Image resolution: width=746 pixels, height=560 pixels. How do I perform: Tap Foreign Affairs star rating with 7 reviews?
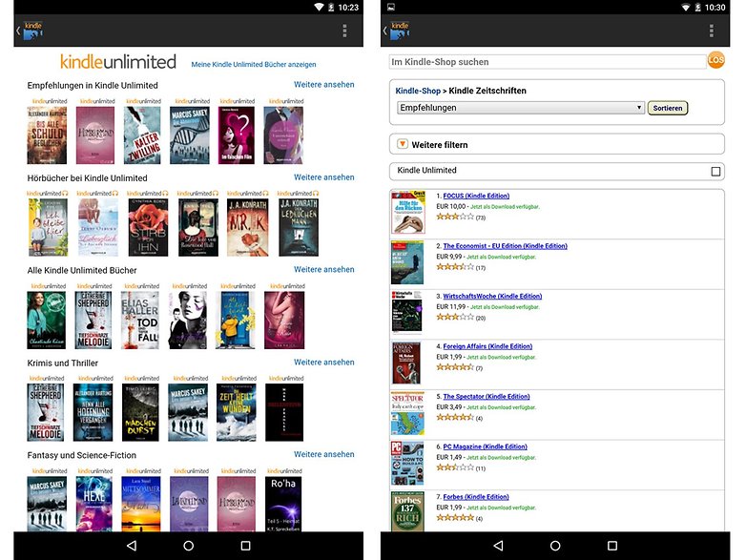click(x=455, y=367)
